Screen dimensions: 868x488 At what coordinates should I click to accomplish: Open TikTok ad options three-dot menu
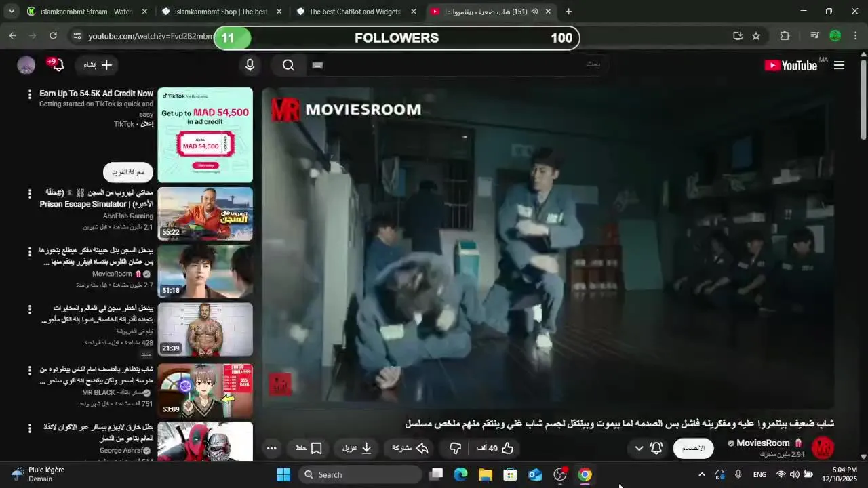29,94
